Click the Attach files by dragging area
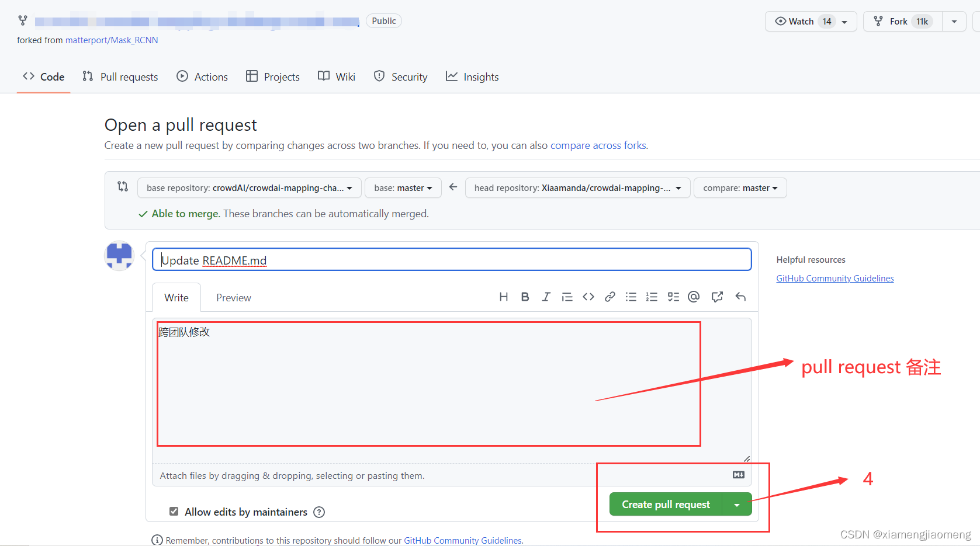This screenshot has height=546, width=980. coord(452,475)
